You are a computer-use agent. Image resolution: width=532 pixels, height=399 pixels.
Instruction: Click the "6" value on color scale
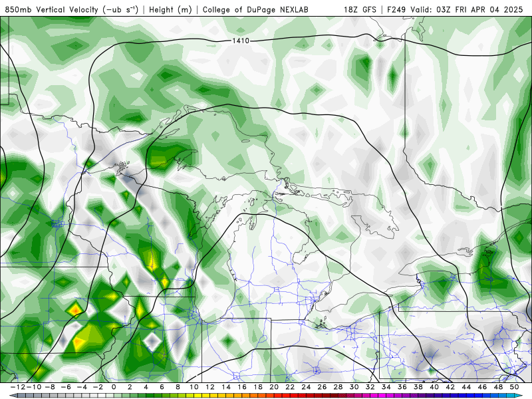click(162, 387)
